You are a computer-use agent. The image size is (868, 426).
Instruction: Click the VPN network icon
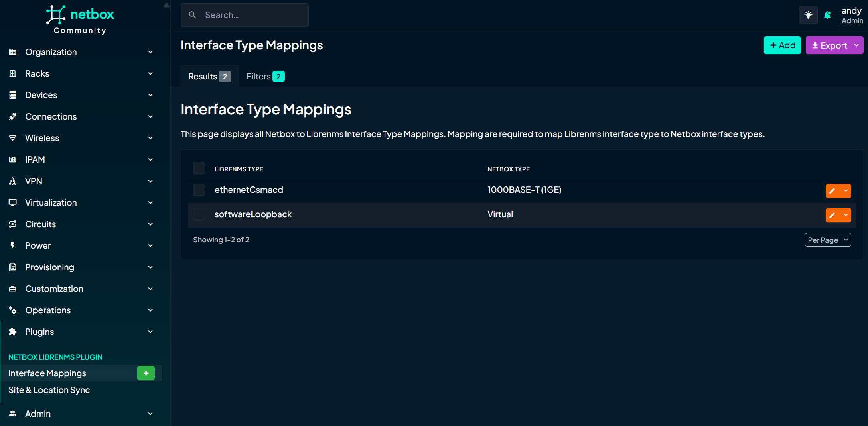[13, 181]
